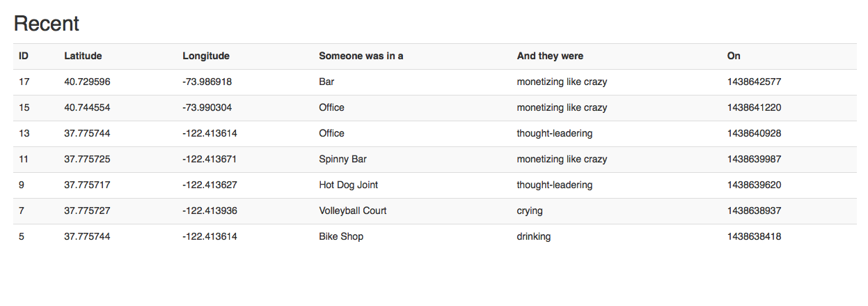Image resolution: width=868 pixels, height=306 pixels.
Task: Select the ID column header
Action: [x=24, y=56]
